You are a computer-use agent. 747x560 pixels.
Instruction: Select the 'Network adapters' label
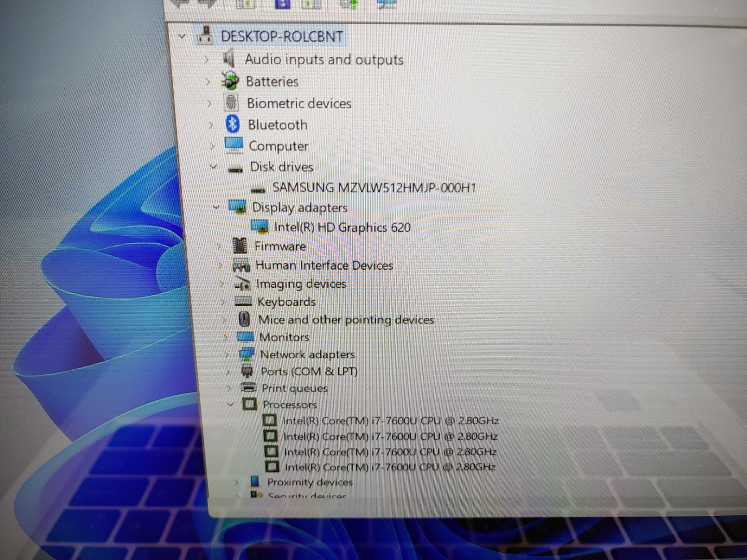308,355
